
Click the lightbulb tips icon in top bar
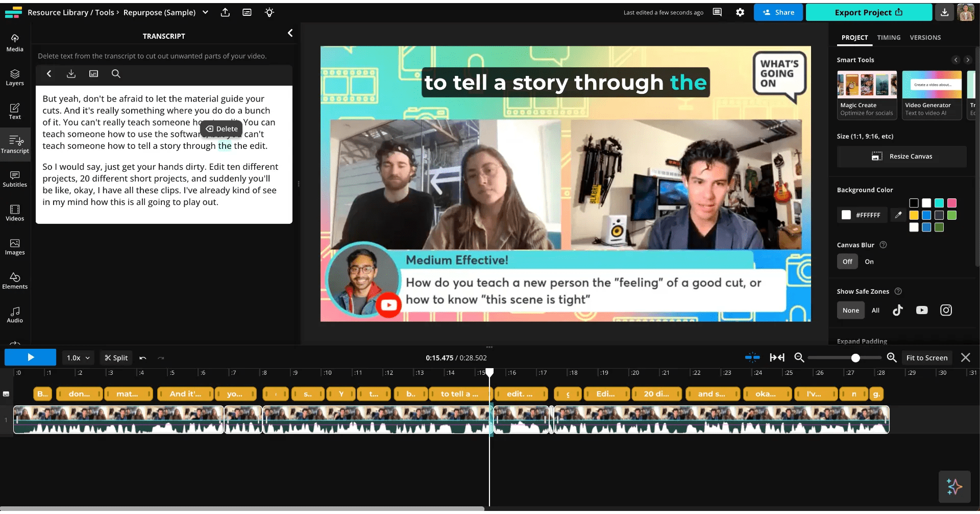click(269, 12)
